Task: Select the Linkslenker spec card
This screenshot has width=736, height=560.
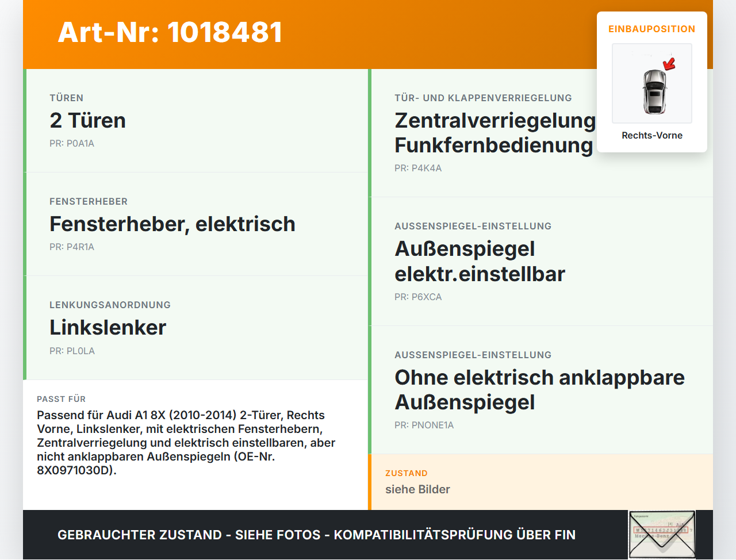Action: pyautogui.click(x=195, y=328)
